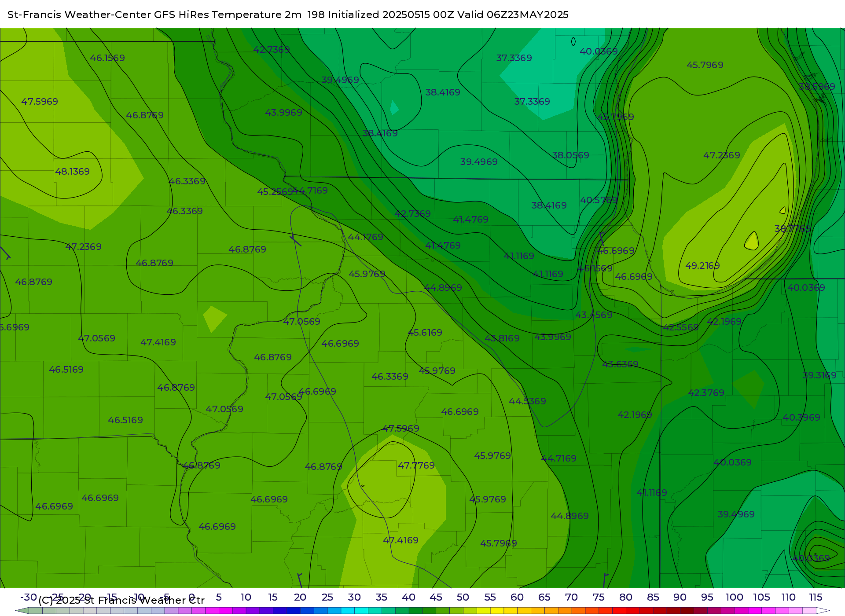Pick the 42.3769 temperature reading

pyautogui.click(x=706, y=393)
